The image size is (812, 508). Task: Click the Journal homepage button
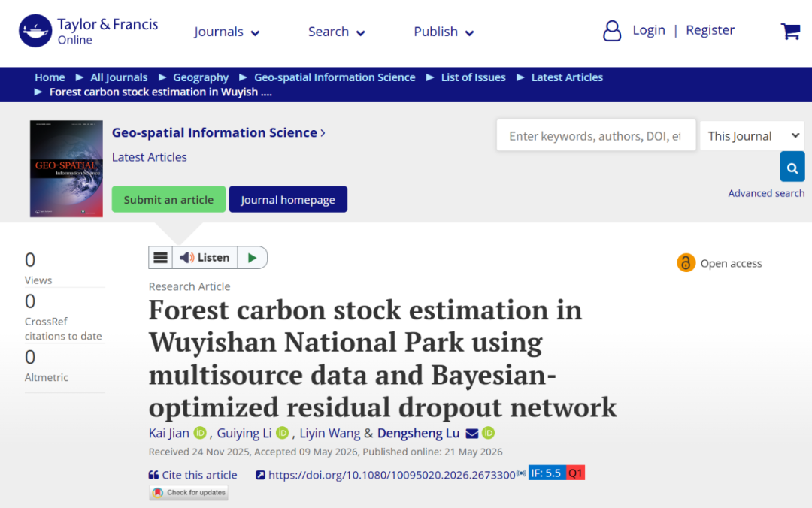tap(288, 199)
